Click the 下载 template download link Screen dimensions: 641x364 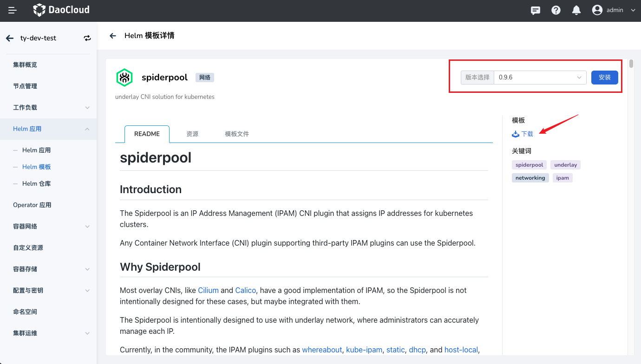[x=523, y=134]
